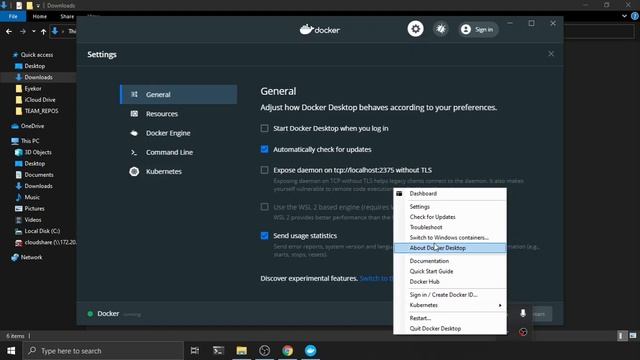Open the Windows Start menu
This screenshot has height=360, width=640.
pyautogui.click(x=11, y=351)
